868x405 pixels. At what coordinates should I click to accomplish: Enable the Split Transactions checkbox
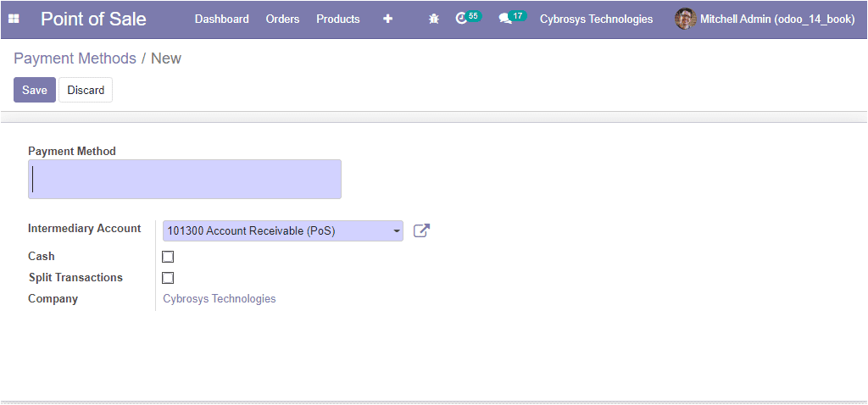click(168, 278)
